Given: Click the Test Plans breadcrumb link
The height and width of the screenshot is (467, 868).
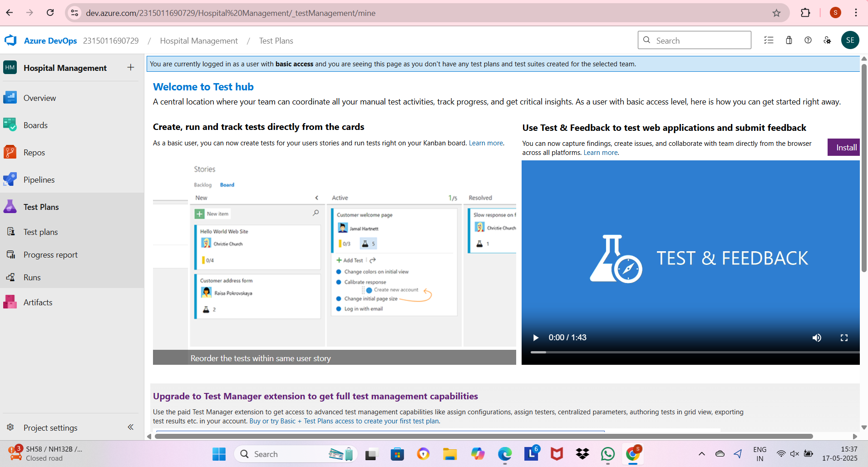Looking at the screenshot, I should (276, 41).
